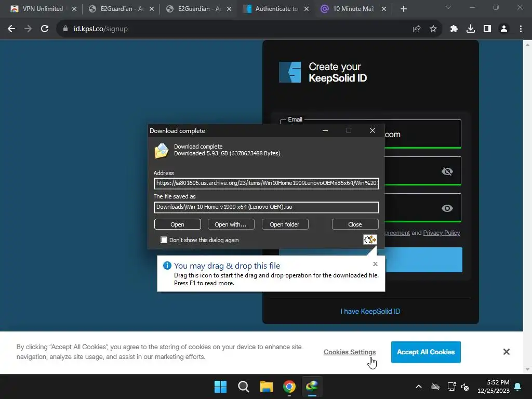The height and width of the screenshot is (399, 532).
Task: Check Don't show this dialog again
Action: pyautogui.click(x=164, y=240)
